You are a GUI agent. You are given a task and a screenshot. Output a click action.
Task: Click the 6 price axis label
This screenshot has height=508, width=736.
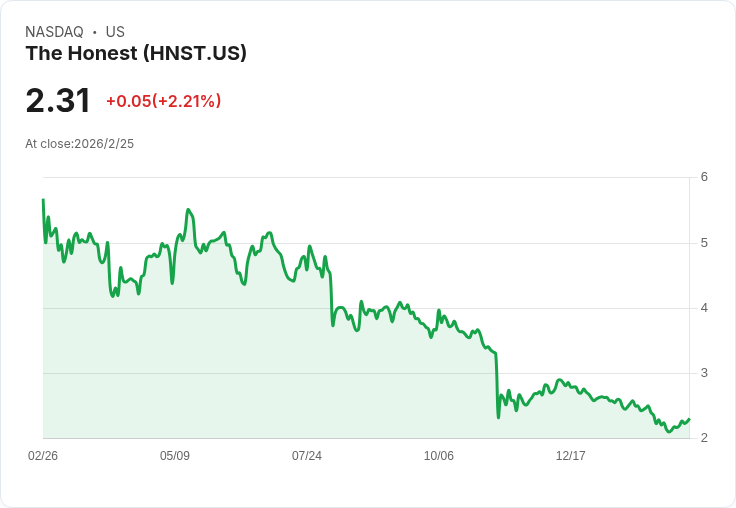(x=704, y=177)
